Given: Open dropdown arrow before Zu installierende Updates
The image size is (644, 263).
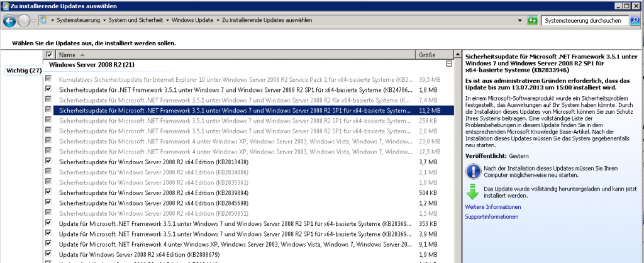Looking at the screenshot, I should pos(218,21).
